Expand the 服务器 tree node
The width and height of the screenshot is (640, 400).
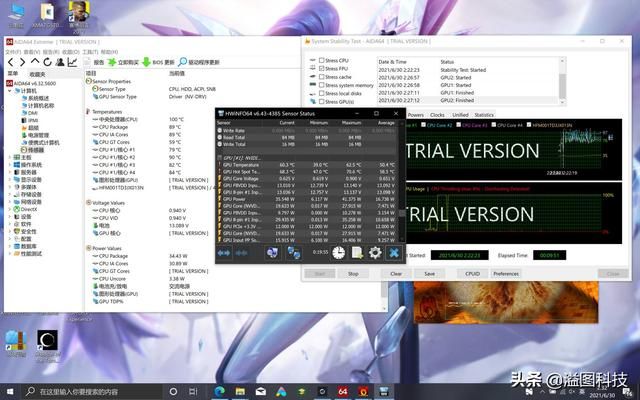coord(10,172)
